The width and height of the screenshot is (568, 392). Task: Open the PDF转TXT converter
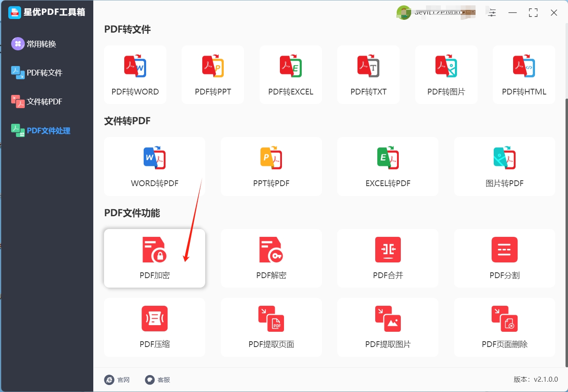coord(368,75)
